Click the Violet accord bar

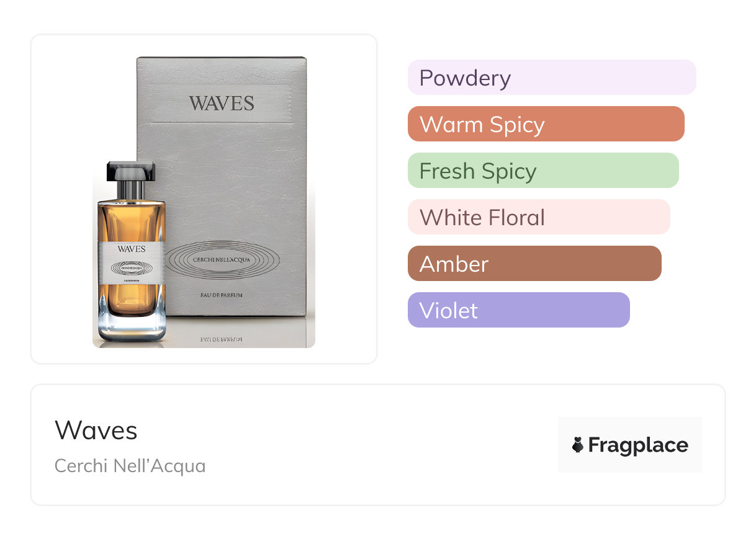[519, 310]
